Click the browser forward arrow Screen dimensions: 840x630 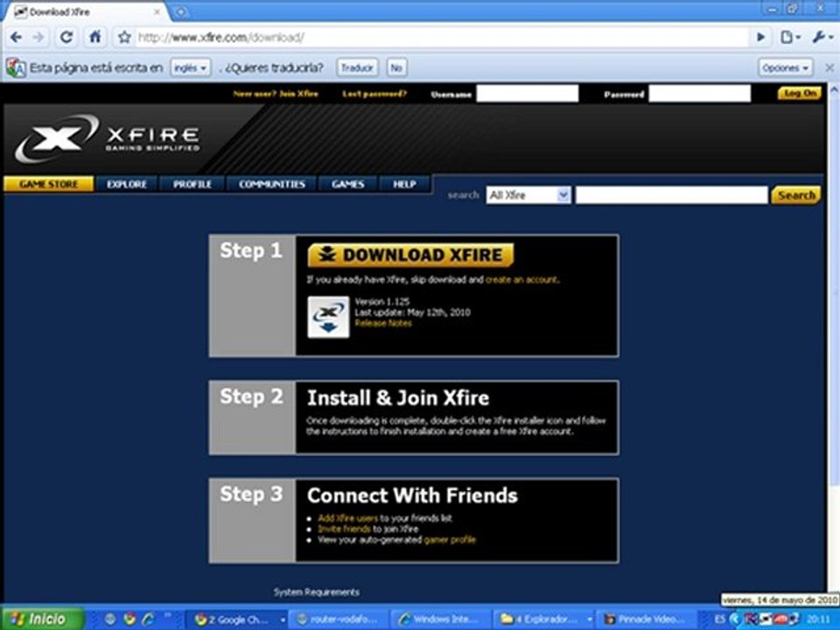pos(38,37)
